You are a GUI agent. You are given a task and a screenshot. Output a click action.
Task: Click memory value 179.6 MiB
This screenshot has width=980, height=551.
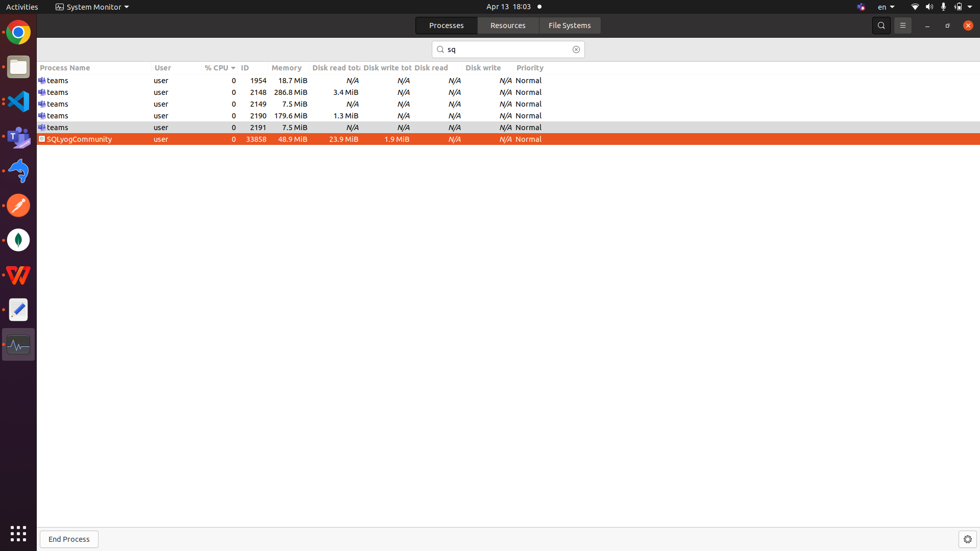(290, 116)
